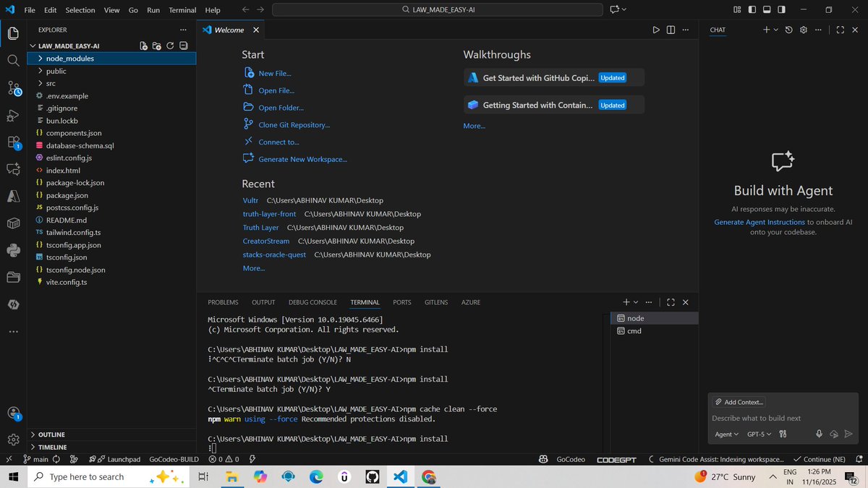This screenshot has width=868, height=488.
Task: Open Get Started with GitHub Copilot walkthrough
Action: coord(554,77)
